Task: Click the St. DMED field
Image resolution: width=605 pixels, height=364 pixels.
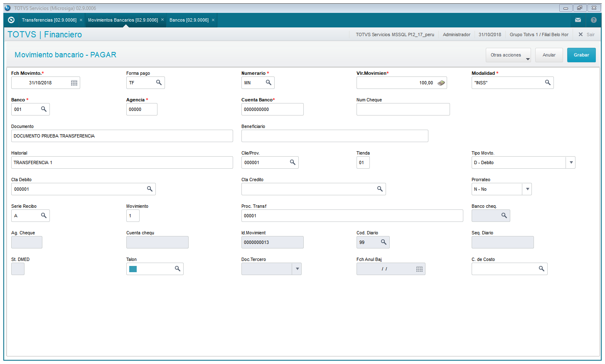Action: pyautogui.click(x=18, y=269)
